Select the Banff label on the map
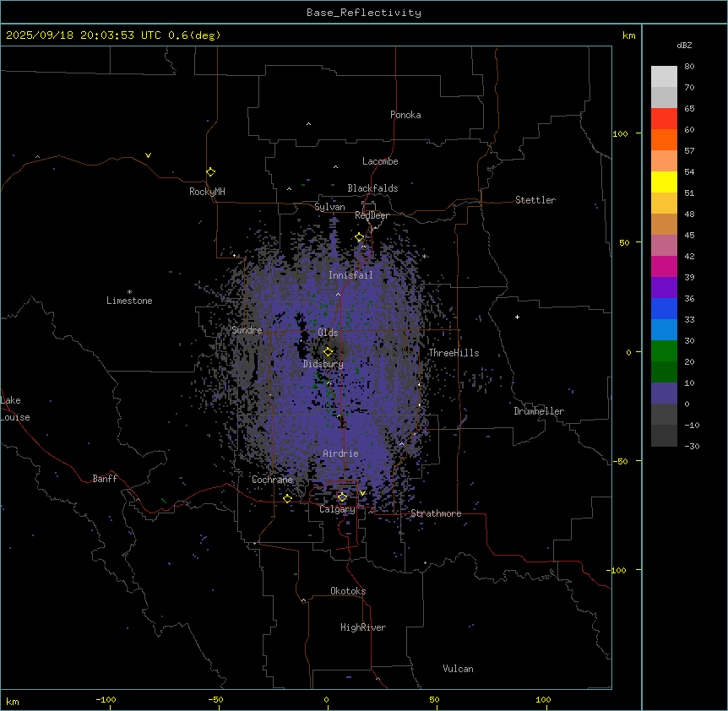The image size is (728, 711). (x=105, y=479)
